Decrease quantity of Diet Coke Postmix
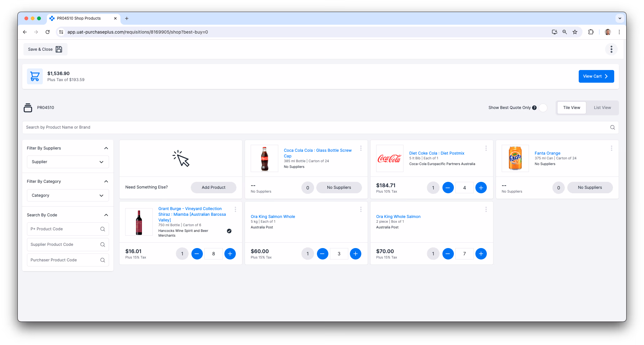644x345 pixels. (x=448, y=188)
